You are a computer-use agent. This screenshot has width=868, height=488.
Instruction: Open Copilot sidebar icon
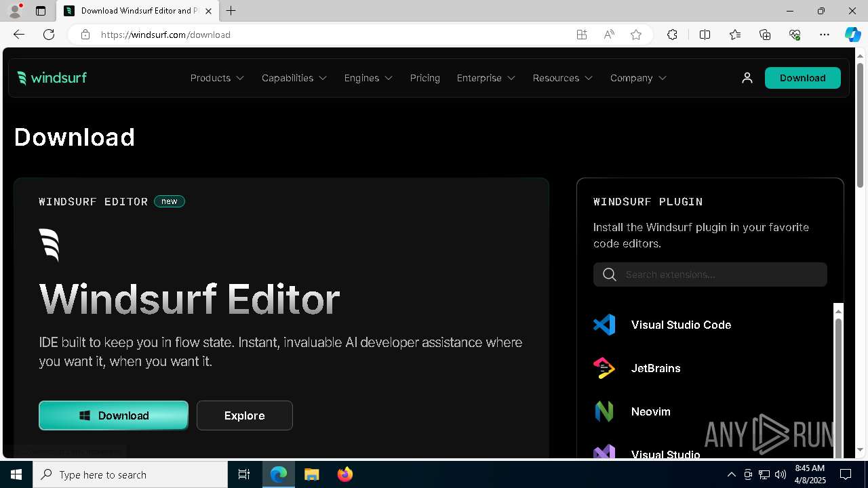853,35
